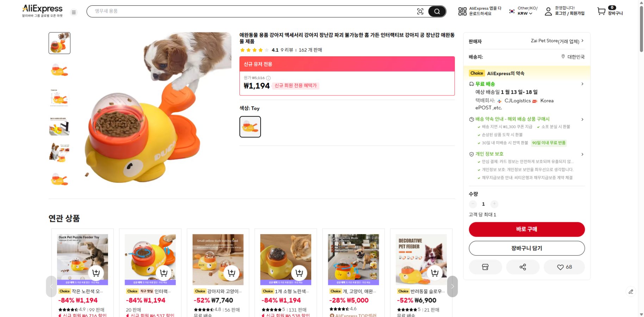Click the 장바구니 담기 add-to-cart button

(x=526, y=248)
